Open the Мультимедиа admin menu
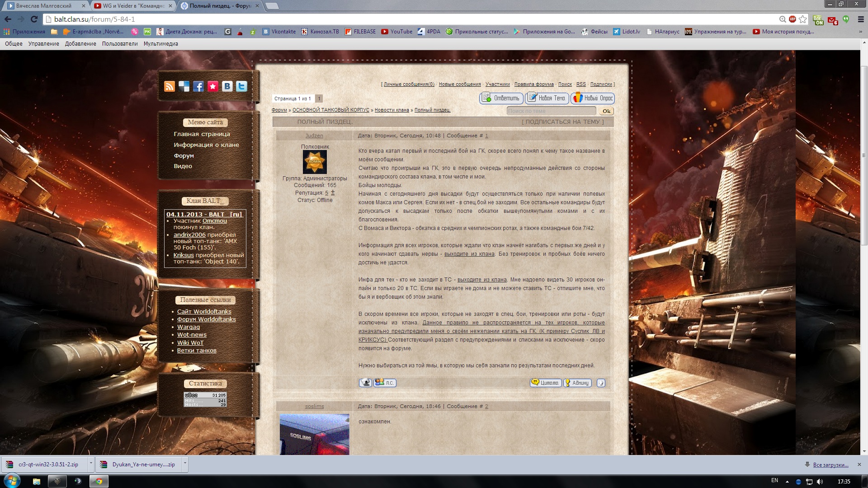The width and height of the screenshot is (868, 488). 161,44
